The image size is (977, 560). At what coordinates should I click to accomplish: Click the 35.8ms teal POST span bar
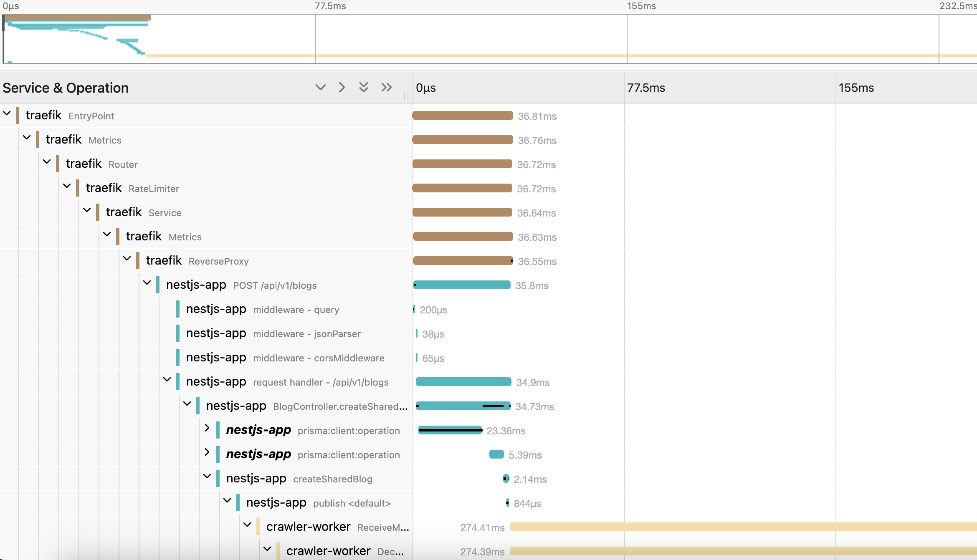click(x=462, y=285)
